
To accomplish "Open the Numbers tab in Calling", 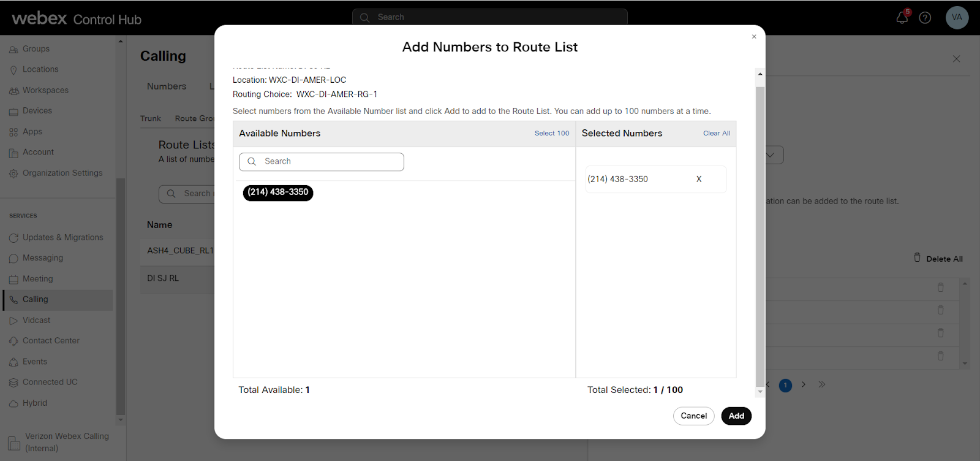I will tap(167, 86).
